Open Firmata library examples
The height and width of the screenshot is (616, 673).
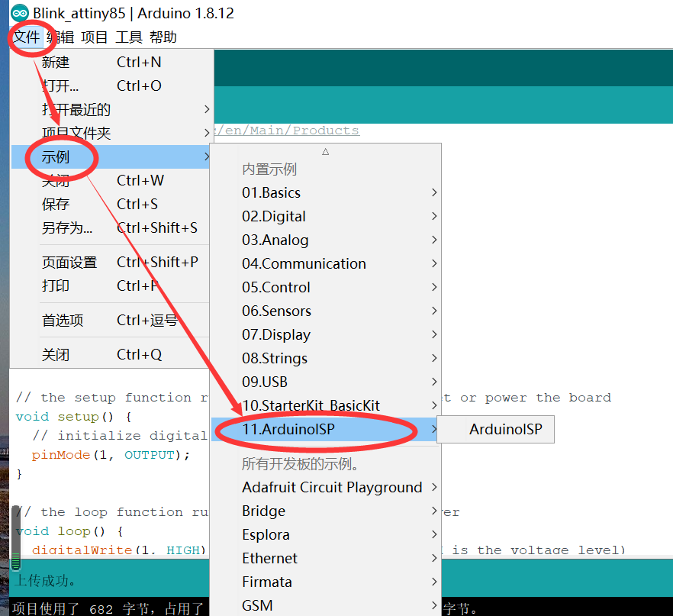coord(327,582)
